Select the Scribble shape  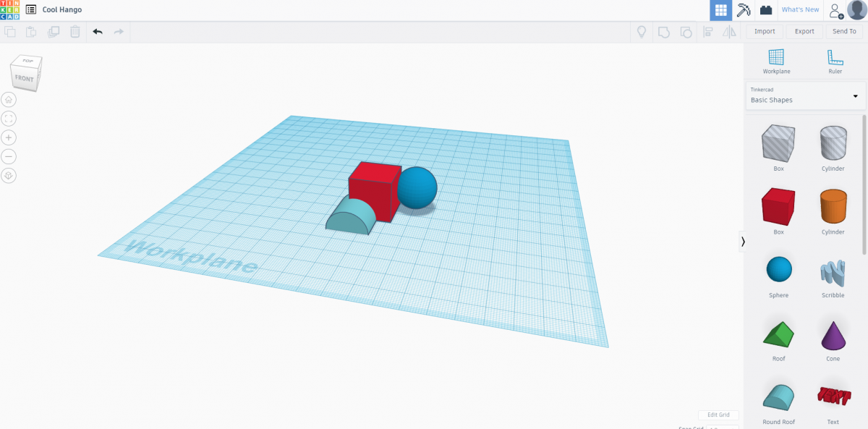833,273
